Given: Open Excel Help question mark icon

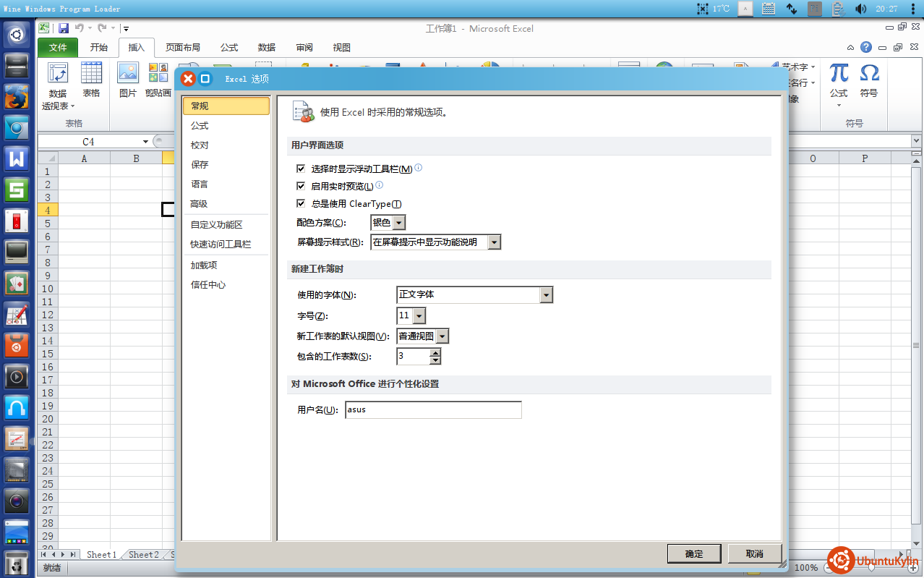Looking at the screenshot, I should tap(865, 47).
